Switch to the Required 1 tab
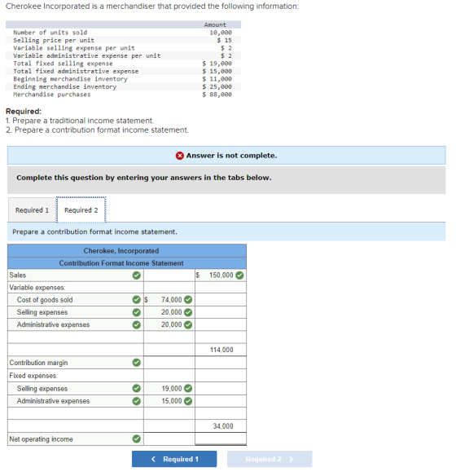The image size is (456, 476). (x=32, y=210)
